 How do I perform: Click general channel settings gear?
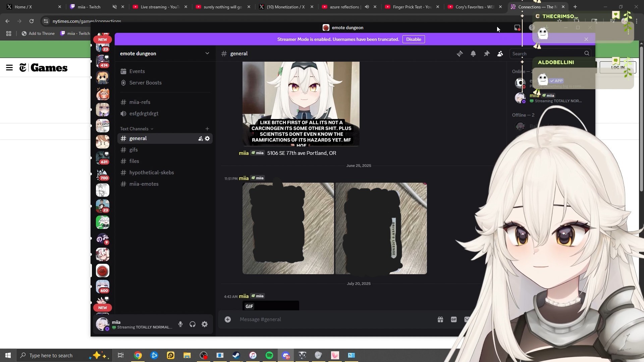coord(207,138)
